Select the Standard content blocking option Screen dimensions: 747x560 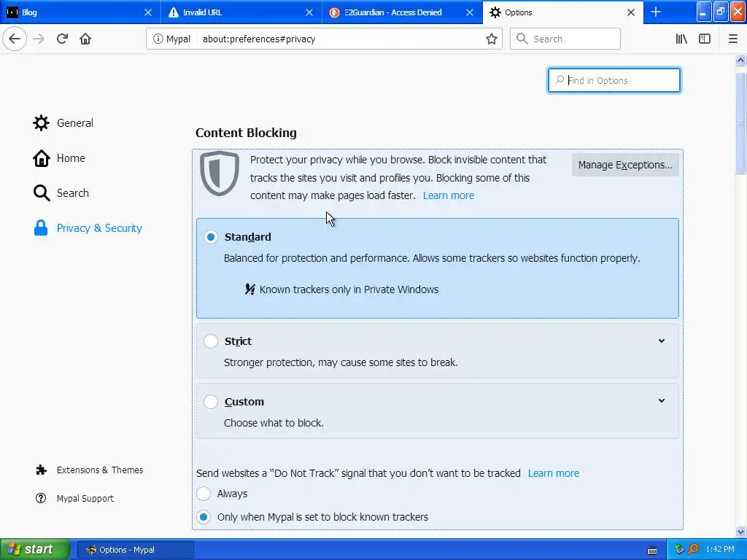point(211,237)
